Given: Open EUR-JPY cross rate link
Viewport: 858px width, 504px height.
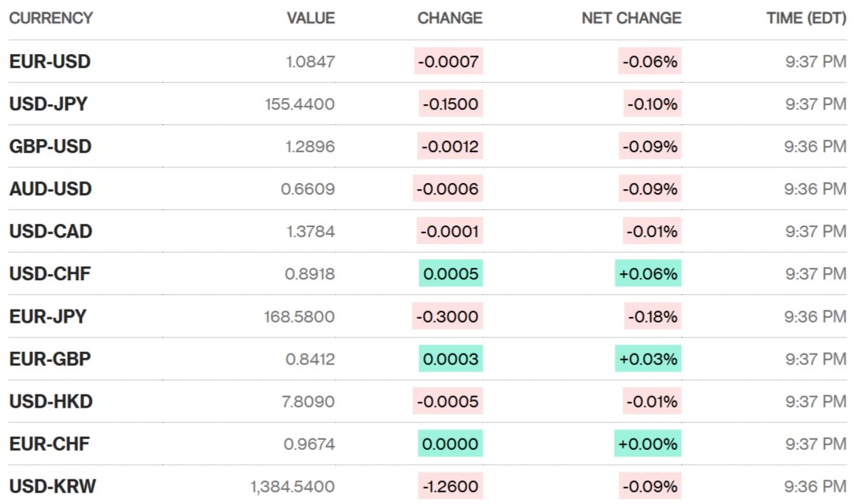Looking at the screenshot, I should pyautogui.click(x=48, y=316).
